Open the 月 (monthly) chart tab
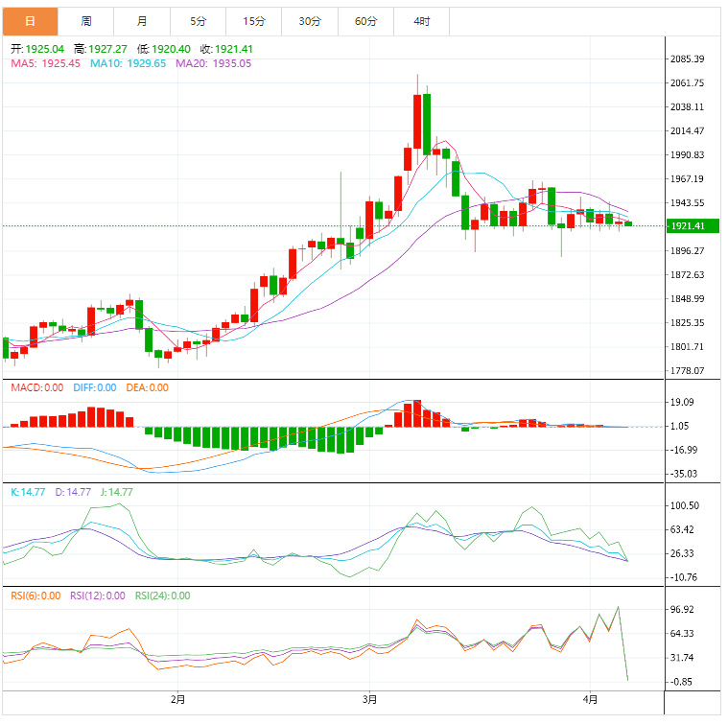 [142, 20]
